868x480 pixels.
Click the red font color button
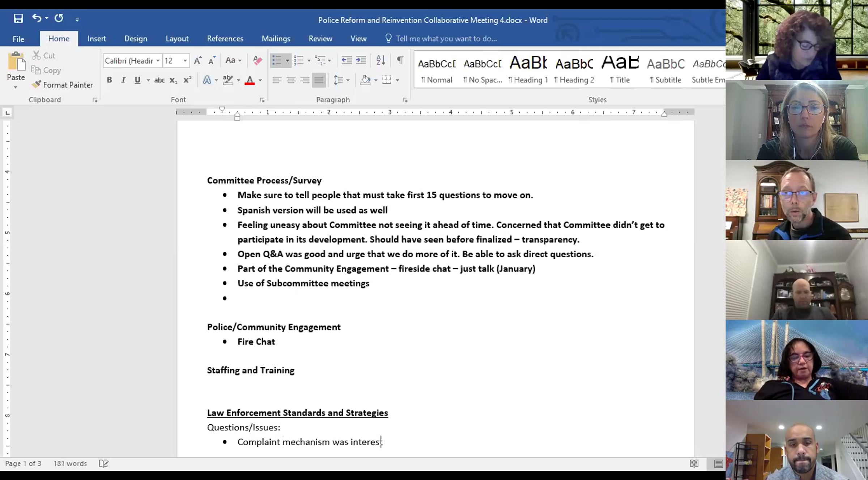pos(250,80)
